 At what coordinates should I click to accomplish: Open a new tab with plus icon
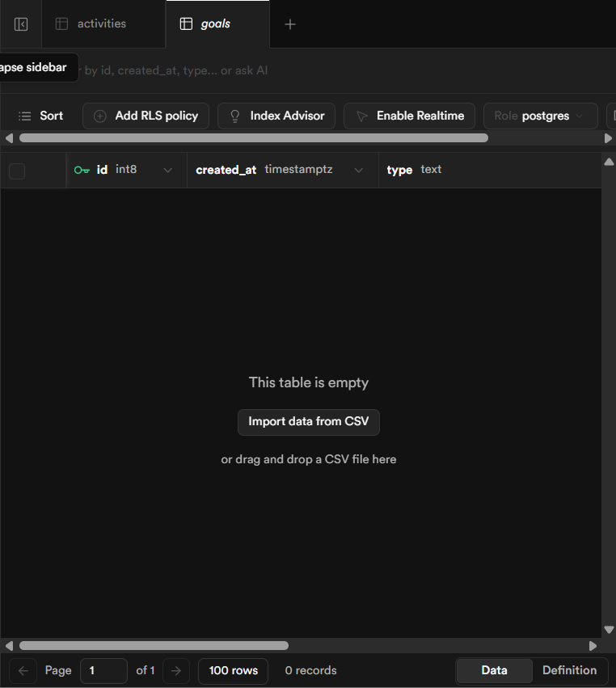point(290,24)
